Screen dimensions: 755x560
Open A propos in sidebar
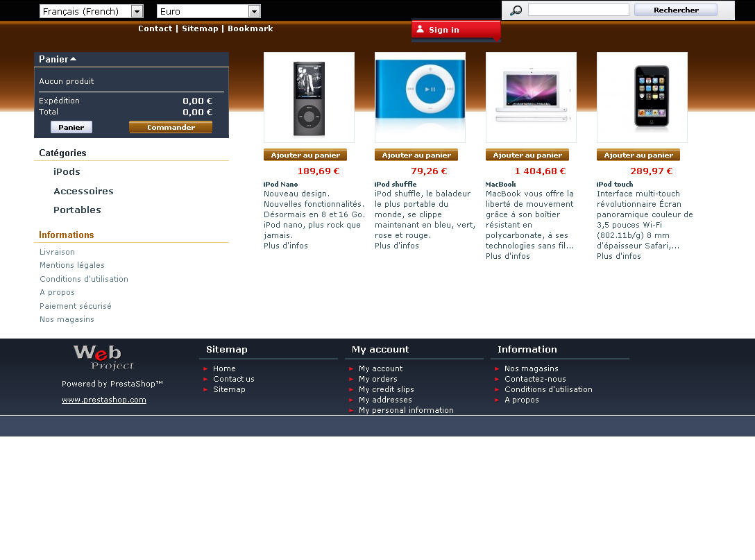pyautogui.click(x=58, y=292)
